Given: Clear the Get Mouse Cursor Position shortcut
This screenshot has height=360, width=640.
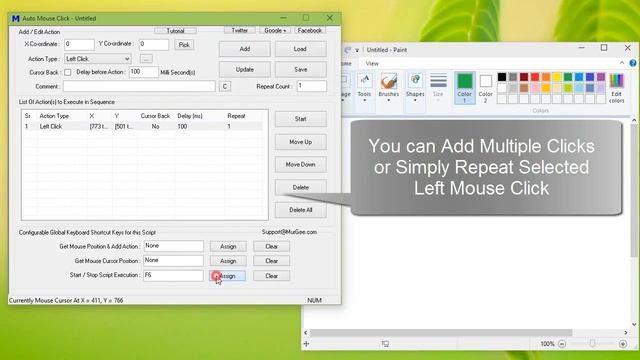Looking at the screenshot, I should click(x=271, y=261).
